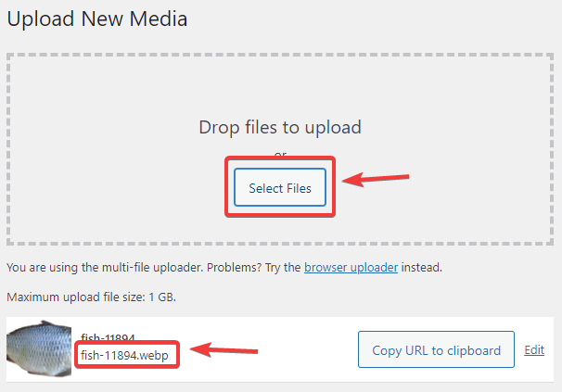Click the fish-11894.webp filename

click(x=124, y=355)
